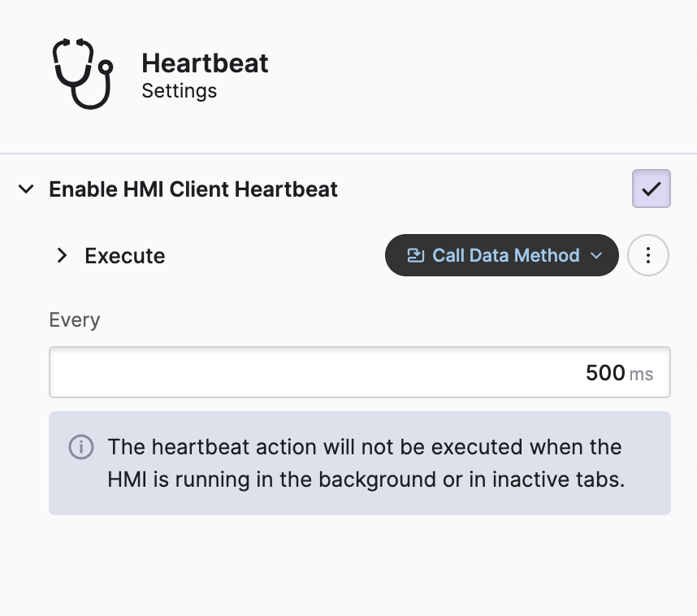Disable the HMI Client Heartbeat checkbox
697x616 pixels.
[x=651, y=189]
